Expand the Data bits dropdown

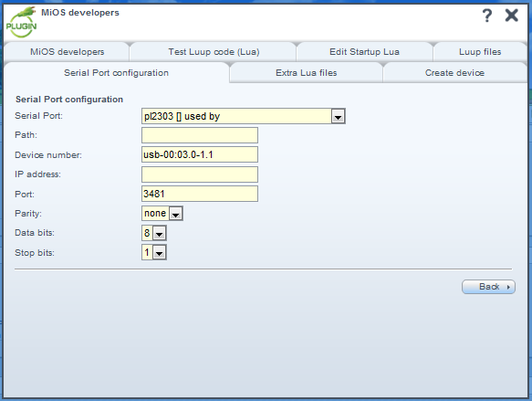[159, 234]
